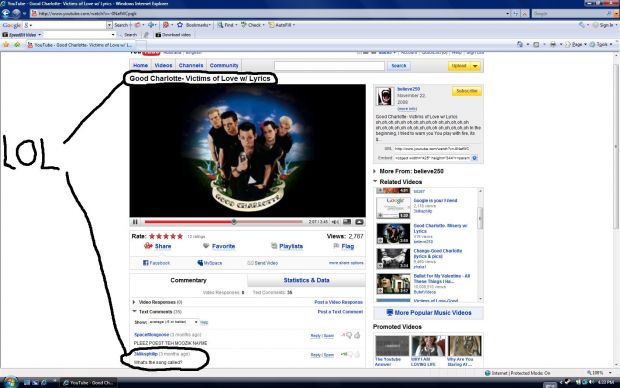Viewport: 620px width, 388px height.
Task: Thumbs down the PLEEZ POEST TEH MOOZIK NAME comment
Action: point(349,335)
